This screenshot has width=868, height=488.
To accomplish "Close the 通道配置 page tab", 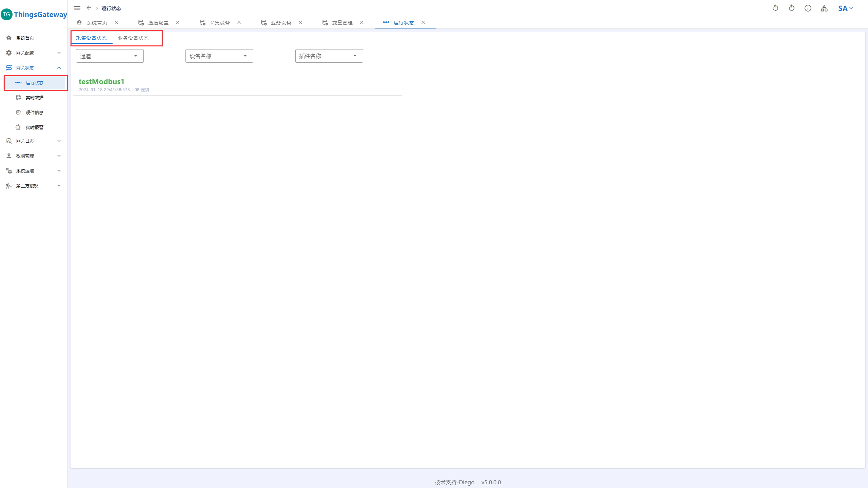I will coord(178,22).
